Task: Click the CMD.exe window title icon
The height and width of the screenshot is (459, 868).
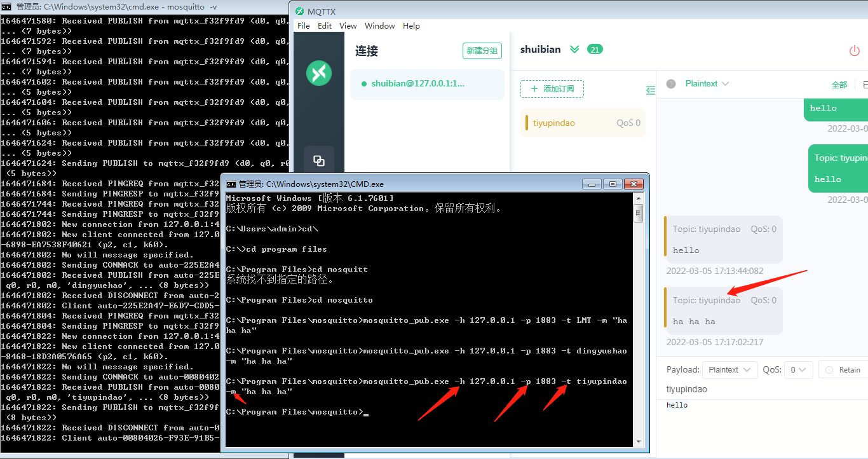Action: (231, 184)
